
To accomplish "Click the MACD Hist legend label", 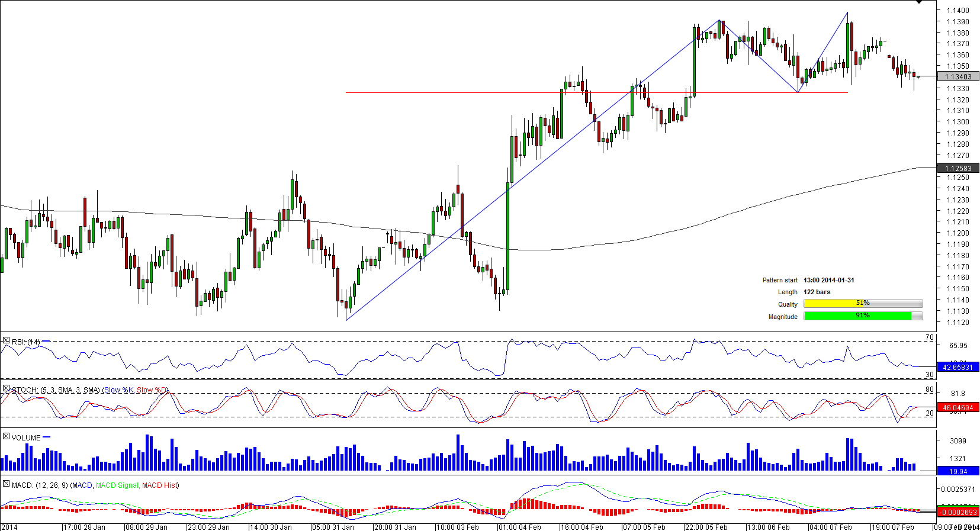I will tap(159, 485).
